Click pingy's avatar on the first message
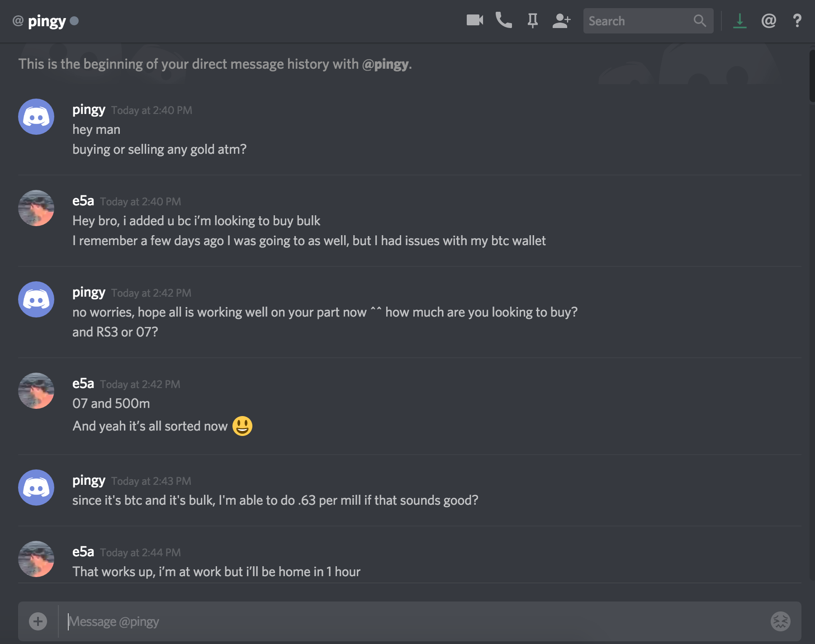Viewport: 815px width, 644px height. click(x=36, y=117)
